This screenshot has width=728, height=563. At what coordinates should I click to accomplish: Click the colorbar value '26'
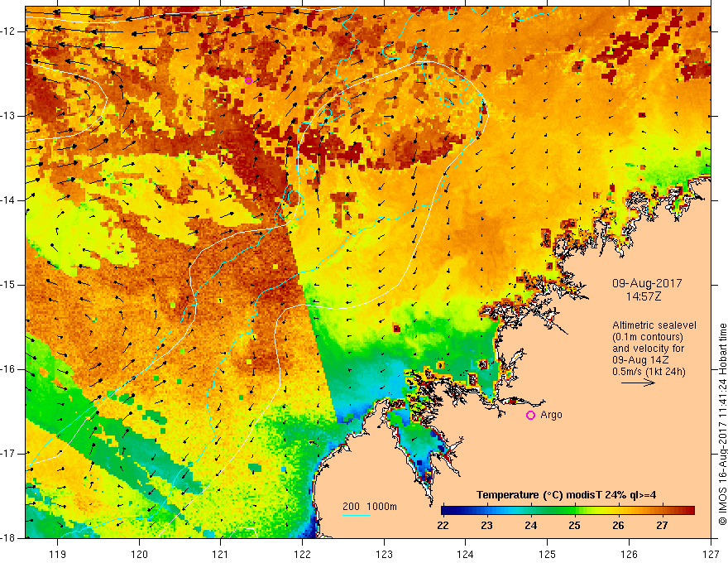coord(618,526)
